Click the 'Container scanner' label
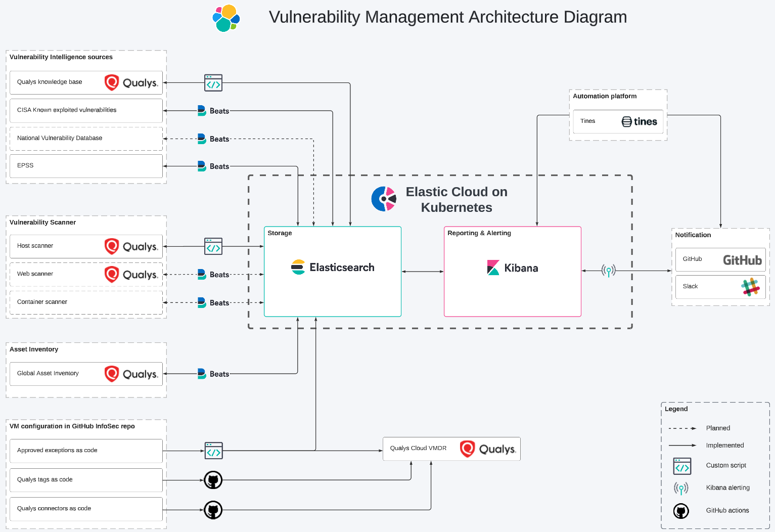Screen dimensions: 775x532 coord(42,302)
